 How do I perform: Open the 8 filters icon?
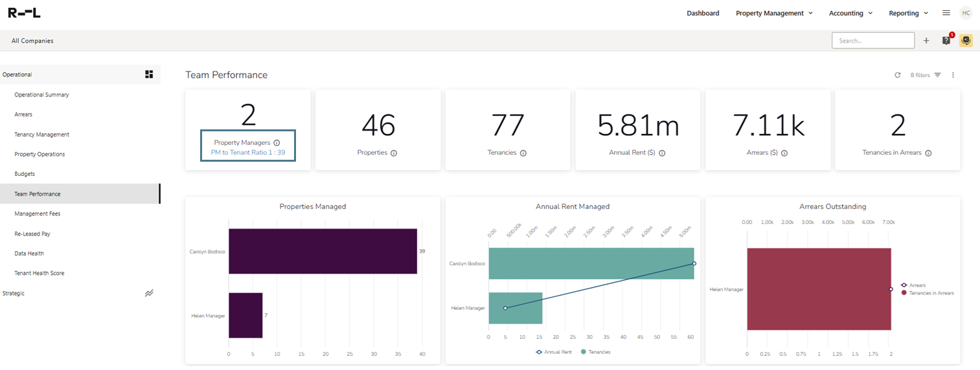[937, 75]
